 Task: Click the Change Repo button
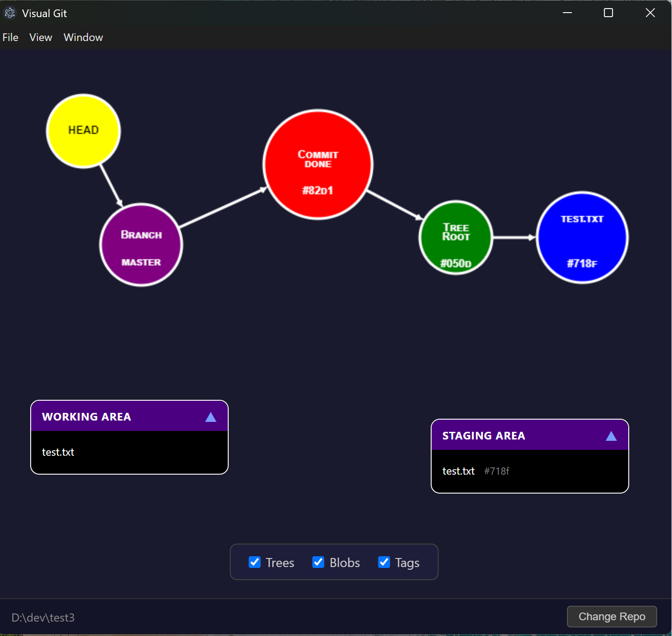click(612, 617)
